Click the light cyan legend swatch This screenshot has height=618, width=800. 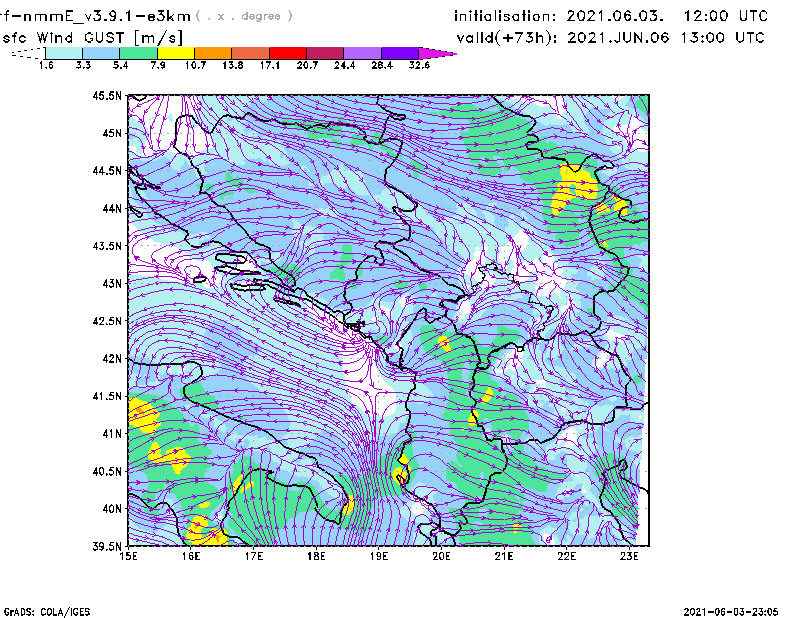(x=64, y=53)
